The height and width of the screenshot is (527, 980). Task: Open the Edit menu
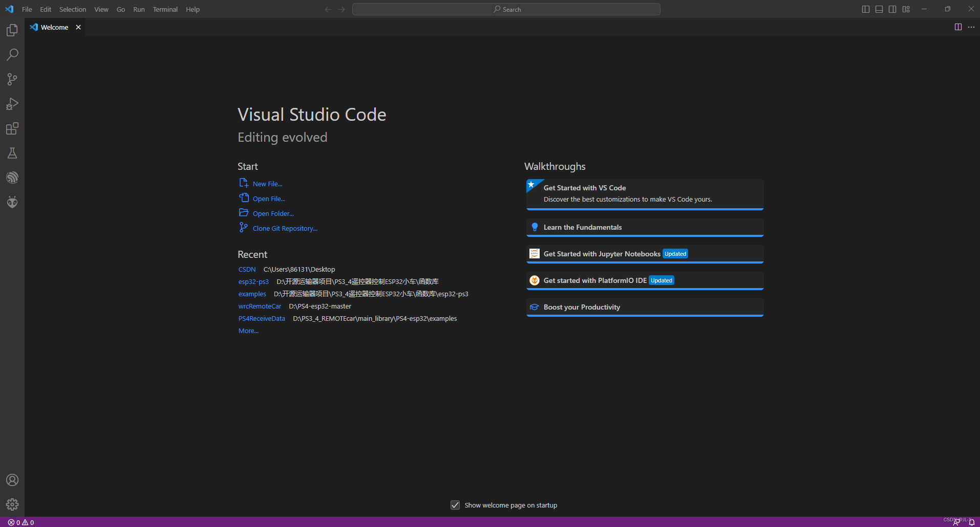(x=46, y=9)
